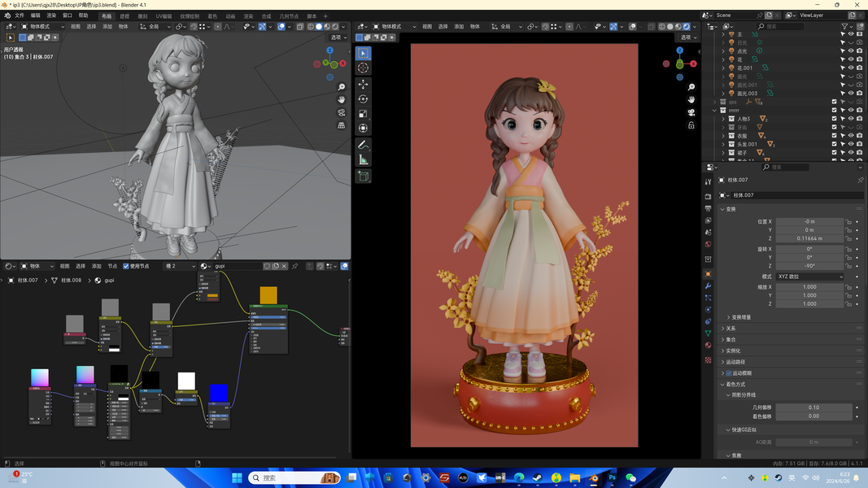Click zoom magnifier icon in left viewport
This screenshot has height=488, width=868.
[x=342, y=87]
